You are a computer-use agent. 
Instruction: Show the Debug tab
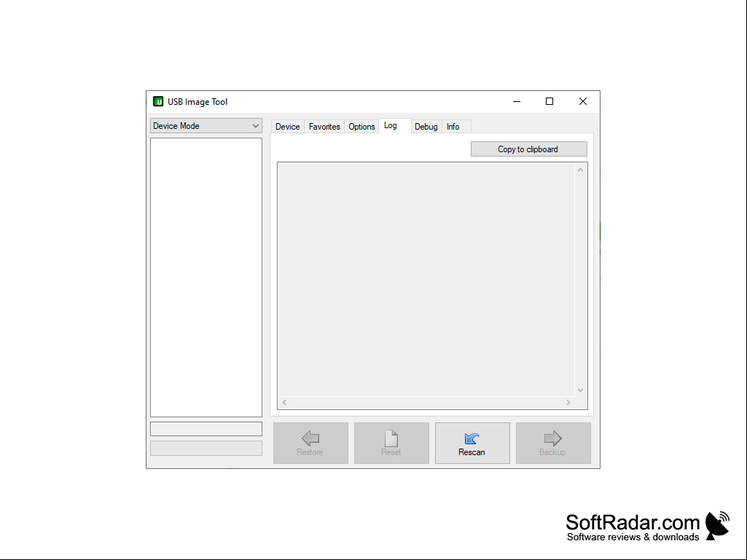tap(426, 127)
